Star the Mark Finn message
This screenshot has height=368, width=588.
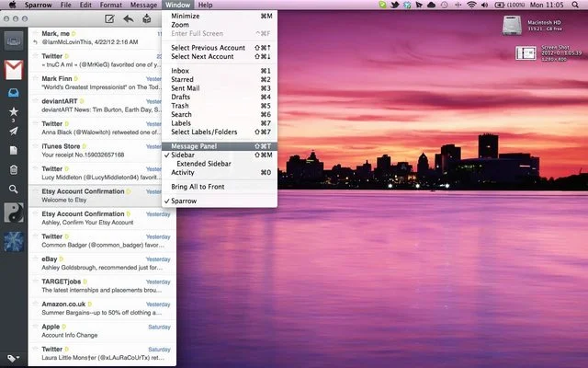pos(35,78)
